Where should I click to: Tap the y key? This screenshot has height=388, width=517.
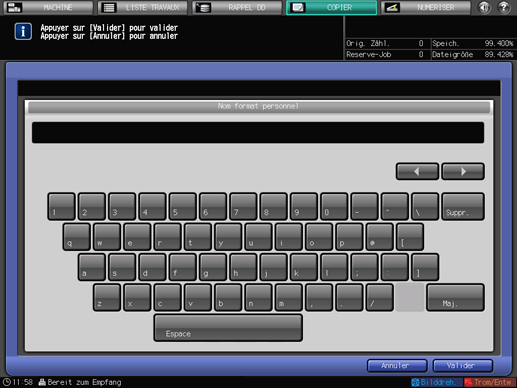[x=228, y=237]
